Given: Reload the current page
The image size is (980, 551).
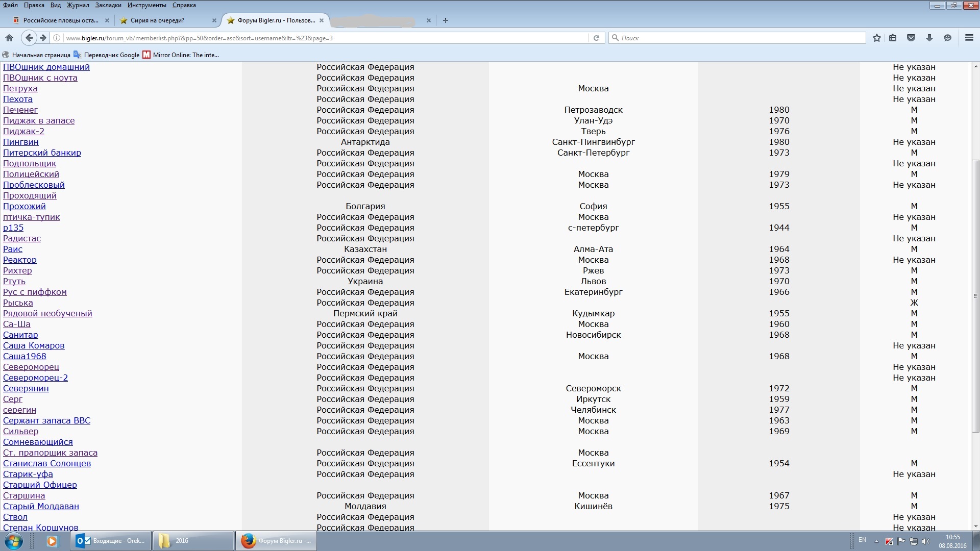Looking at the screenshot, I should click(x=596, y=38).
